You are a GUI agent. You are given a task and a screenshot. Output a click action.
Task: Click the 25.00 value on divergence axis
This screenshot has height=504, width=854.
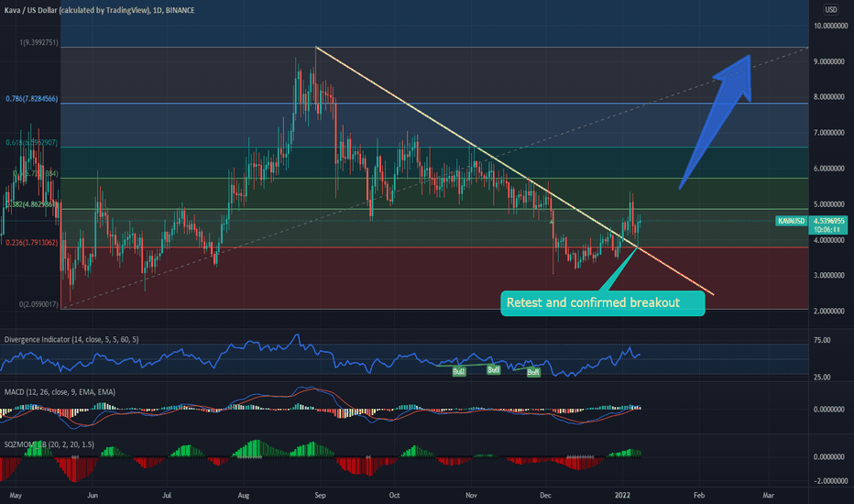[822, 377]
